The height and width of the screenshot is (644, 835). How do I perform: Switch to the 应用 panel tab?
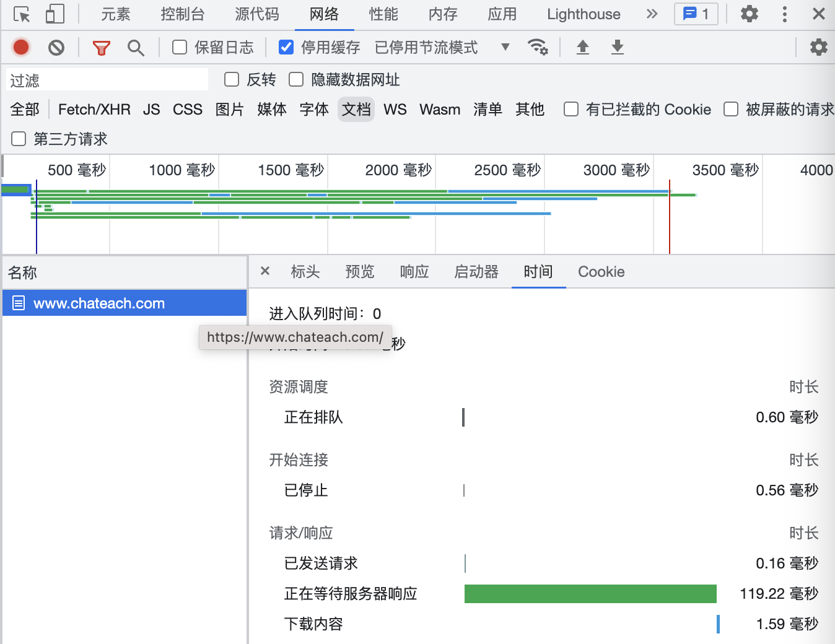click(x=502, y=14)
